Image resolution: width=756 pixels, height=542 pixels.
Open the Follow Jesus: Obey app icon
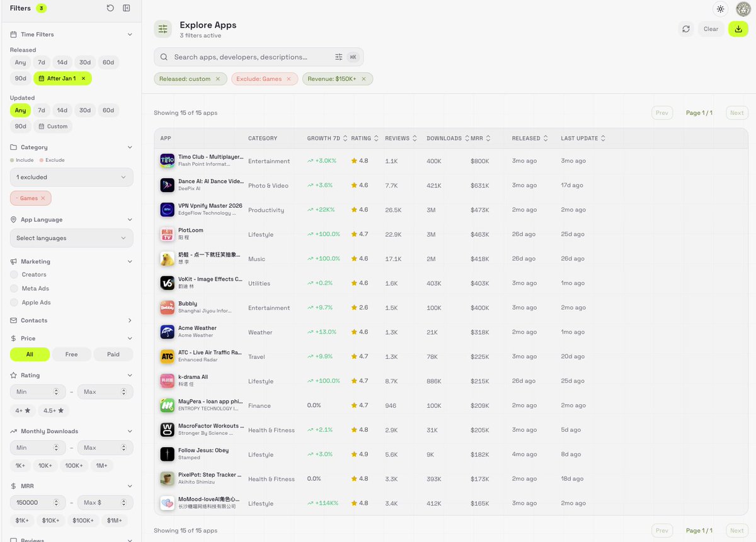point(167,454)
